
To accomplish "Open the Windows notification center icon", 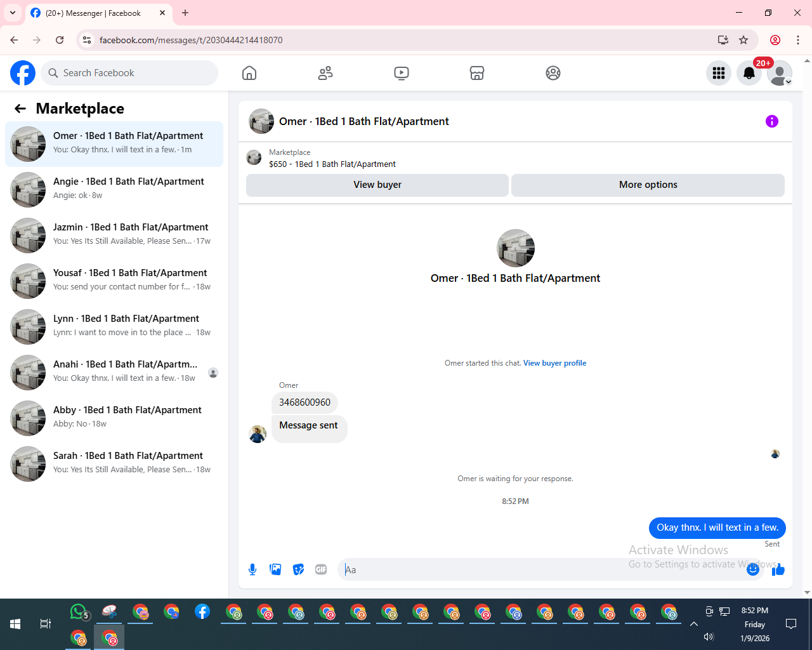I will [791, 624].
